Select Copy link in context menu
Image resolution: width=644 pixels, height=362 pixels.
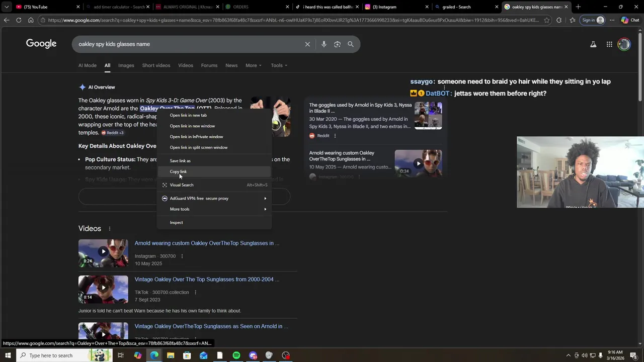point(214,171)
